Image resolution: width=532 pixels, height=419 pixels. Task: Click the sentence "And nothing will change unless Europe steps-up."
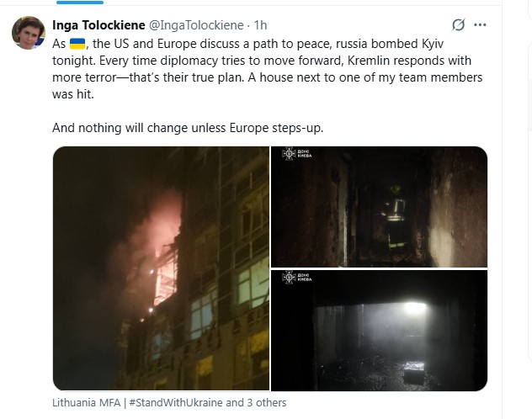pyautogui.click(x=188, y=128)
